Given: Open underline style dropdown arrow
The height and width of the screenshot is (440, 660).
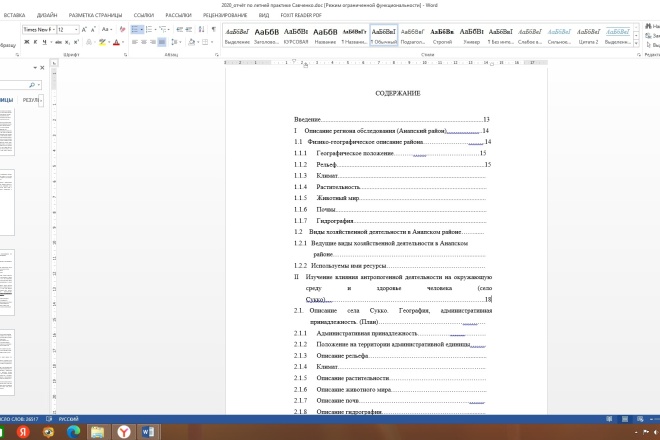Looking at the screenshot, I should [x=51, y=42].
